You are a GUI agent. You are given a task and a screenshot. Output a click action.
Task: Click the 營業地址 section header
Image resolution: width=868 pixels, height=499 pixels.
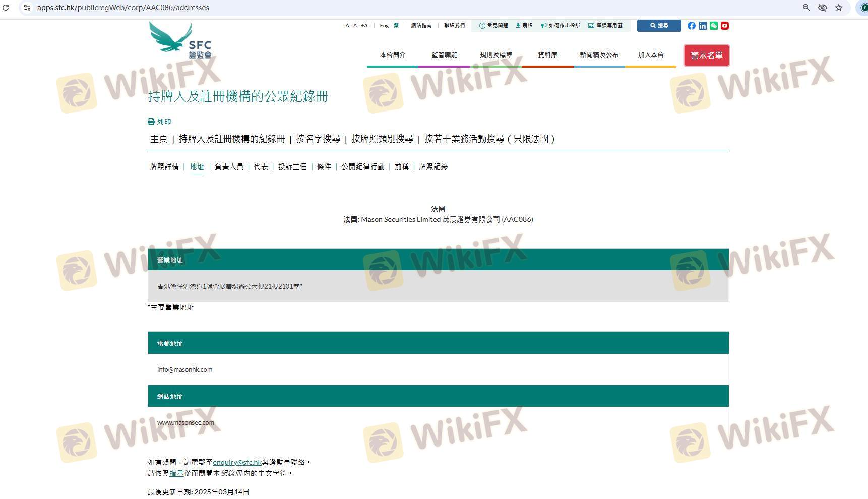tap(438, 260)
